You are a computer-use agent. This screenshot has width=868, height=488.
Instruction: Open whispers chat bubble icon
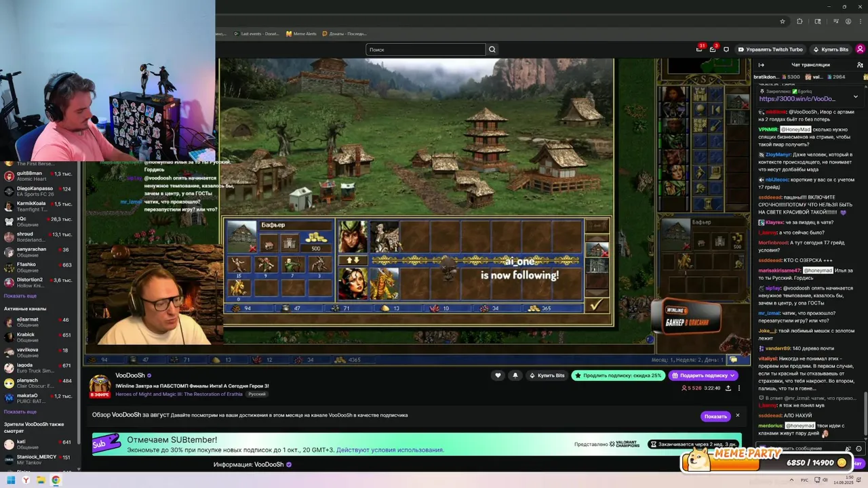tap(726, 49)
